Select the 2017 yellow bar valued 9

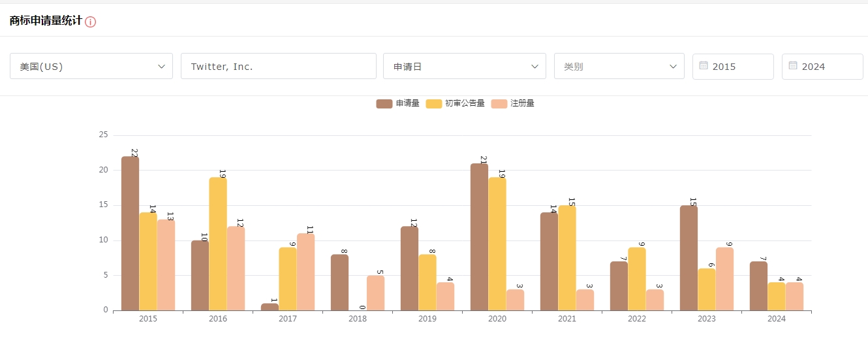tap(288, 278)
